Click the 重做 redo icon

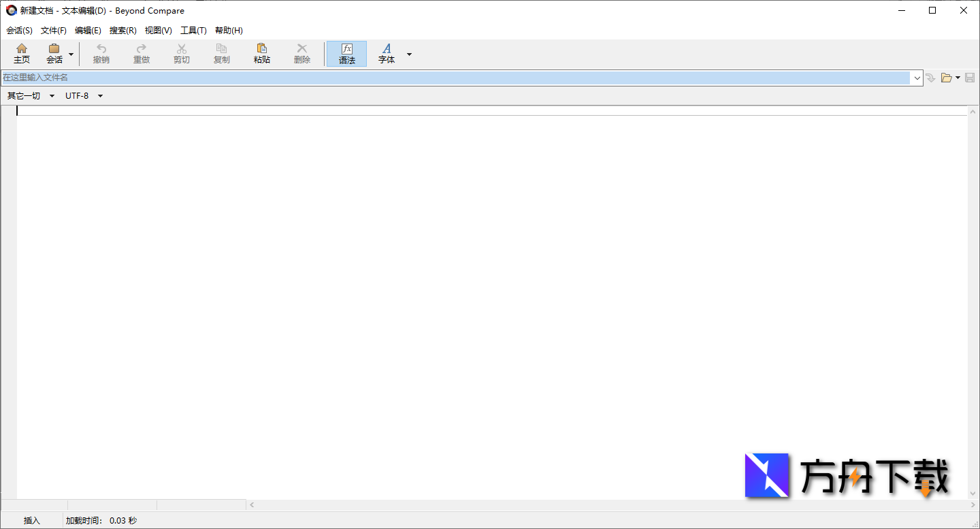(142, 49)
